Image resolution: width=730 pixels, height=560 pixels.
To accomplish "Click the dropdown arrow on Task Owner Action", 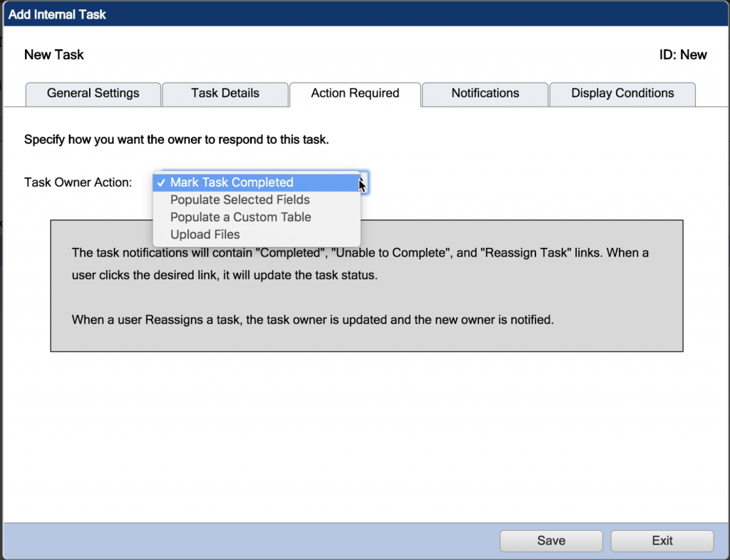I will [364, 182].
